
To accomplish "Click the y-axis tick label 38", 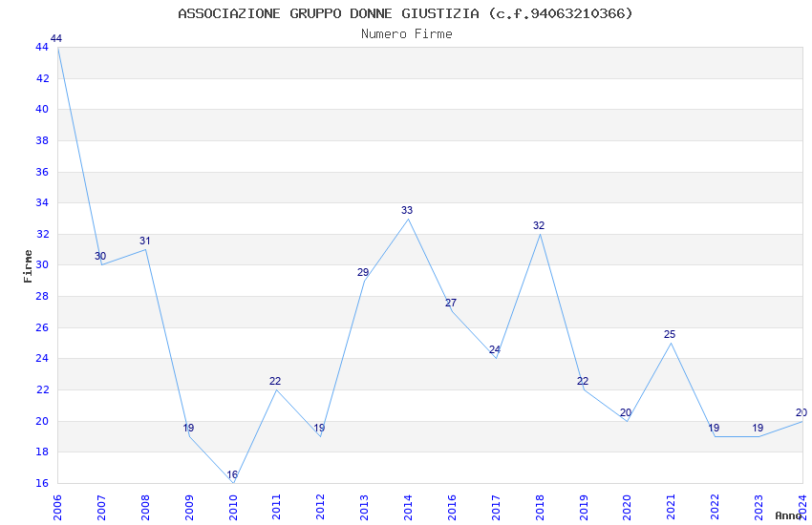I will (x=42, y=140).
